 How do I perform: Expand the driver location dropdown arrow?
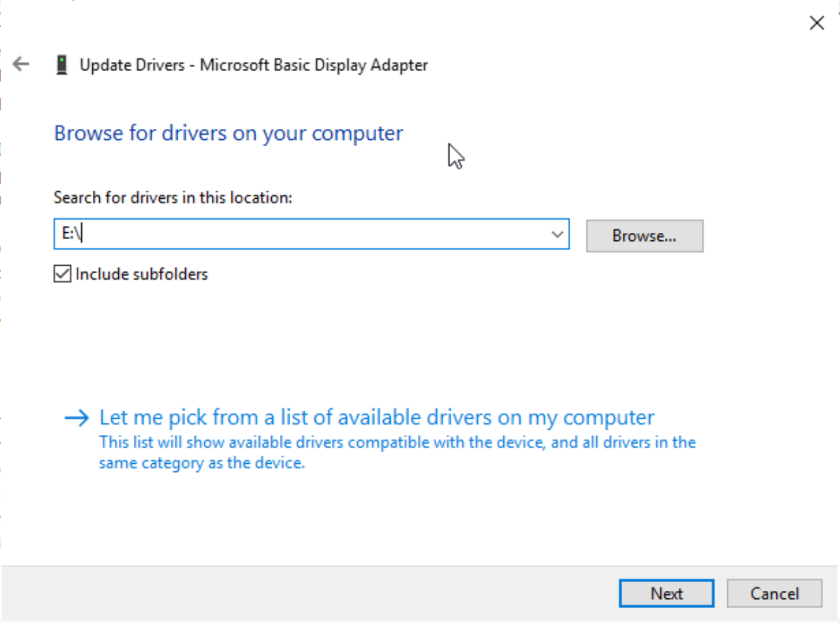557,234
